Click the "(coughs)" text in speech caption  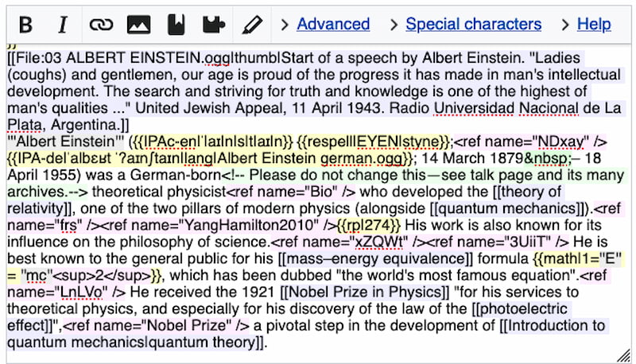(35, 75)
